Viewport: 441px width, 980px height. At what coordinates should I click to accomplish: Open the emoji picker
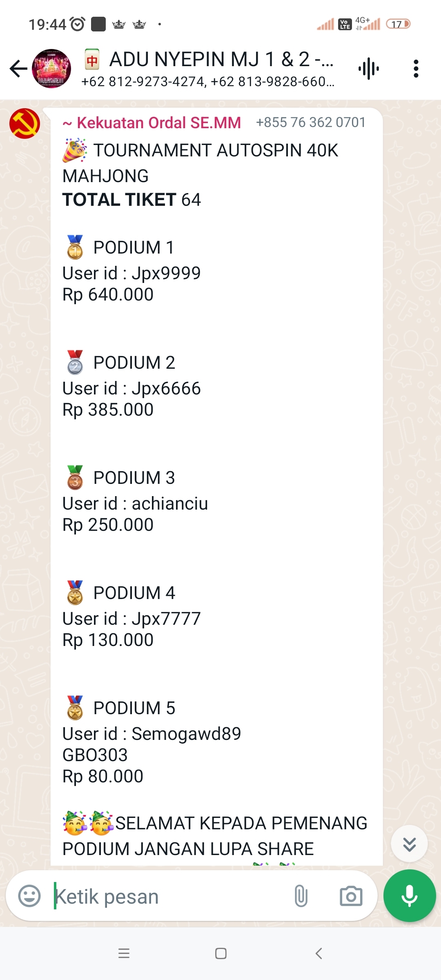(x=29, y=896)
